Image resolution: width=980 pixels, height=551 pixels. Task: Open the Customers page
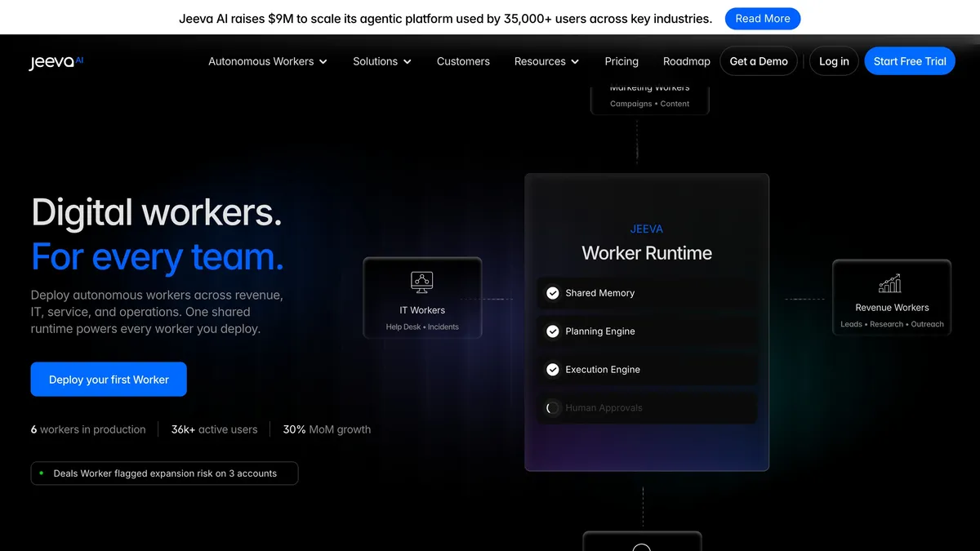pyautogui.click(x=463, y=61)
